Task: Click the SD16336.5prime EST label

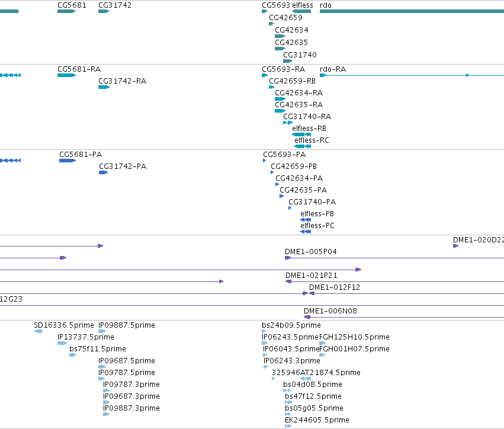Action: (x=63, y=325)
